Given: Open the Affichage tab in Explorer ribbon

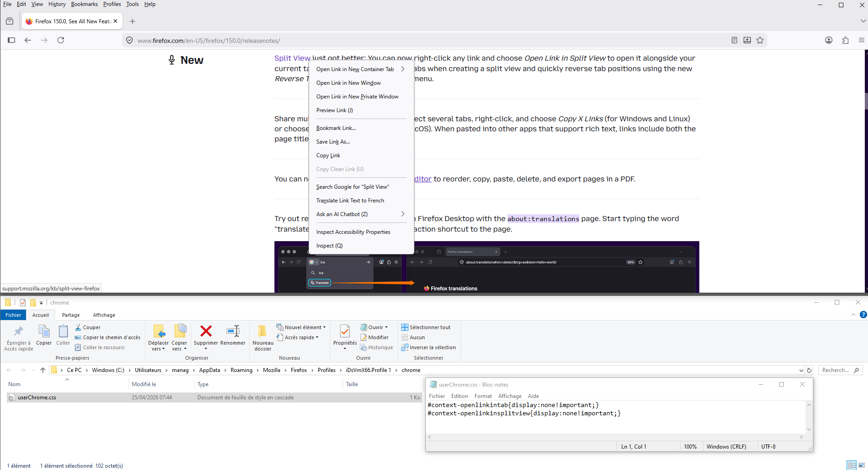Looking at the screenshot, I should (x=104, y=315).
